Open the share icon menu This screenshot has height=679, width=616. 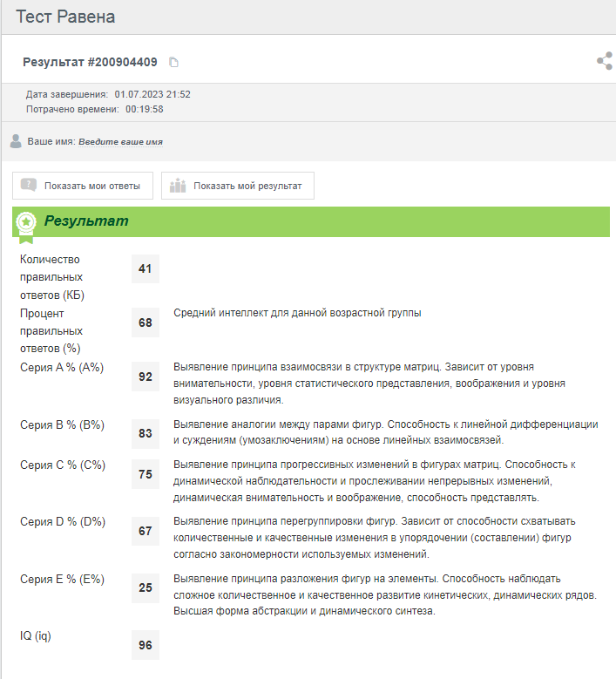[604, 61]
